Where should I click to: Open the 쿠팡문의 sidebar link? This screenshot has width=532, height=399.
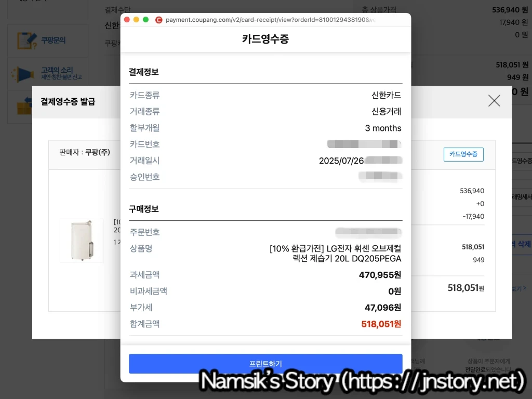[x=54, y=40]
